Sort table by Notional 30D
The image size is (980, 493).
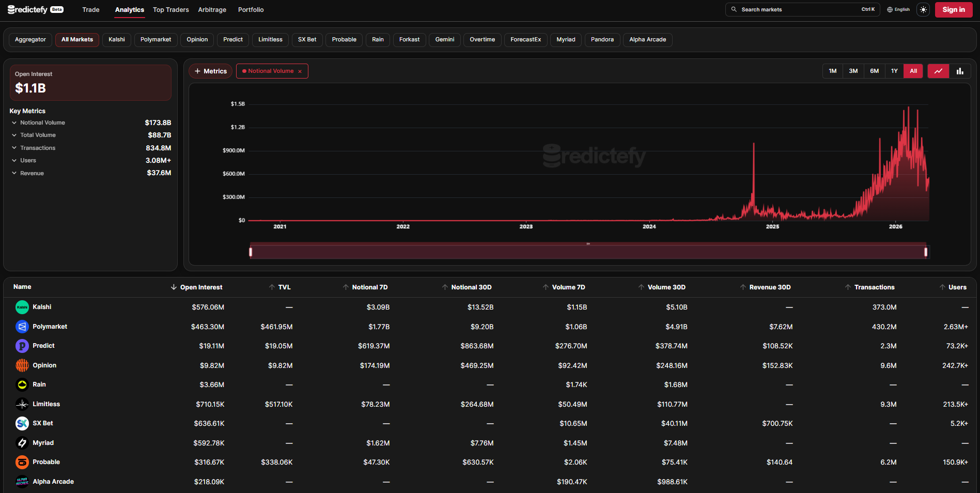[466, 287]
